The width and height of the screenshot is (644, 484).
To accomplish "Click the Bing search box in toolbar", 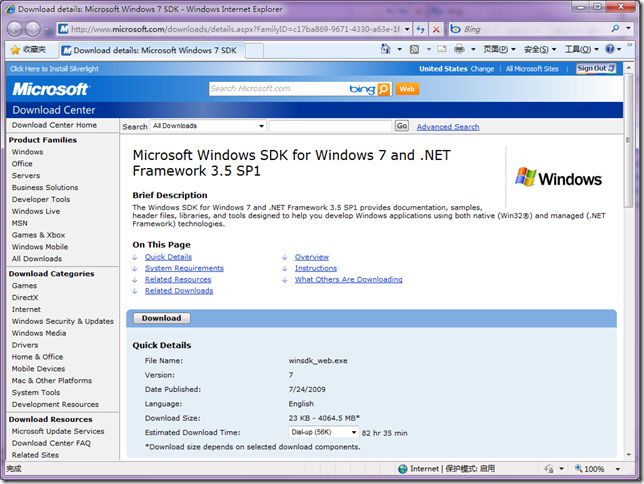I will click(534, 29).
